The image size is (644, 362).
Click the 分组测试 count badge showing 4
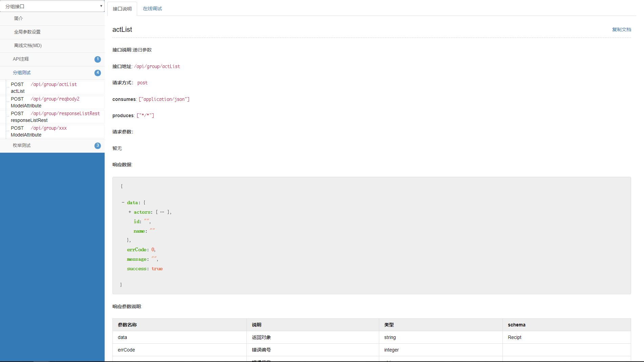pyautogui.click(x=98, y=73)
